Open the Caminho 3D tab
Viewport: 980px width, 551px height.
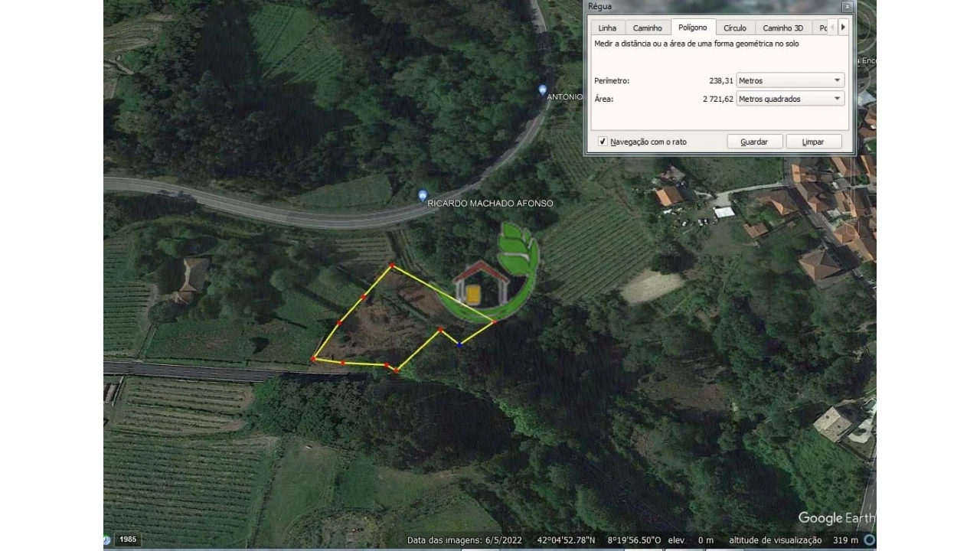click(x=783, y=28)
